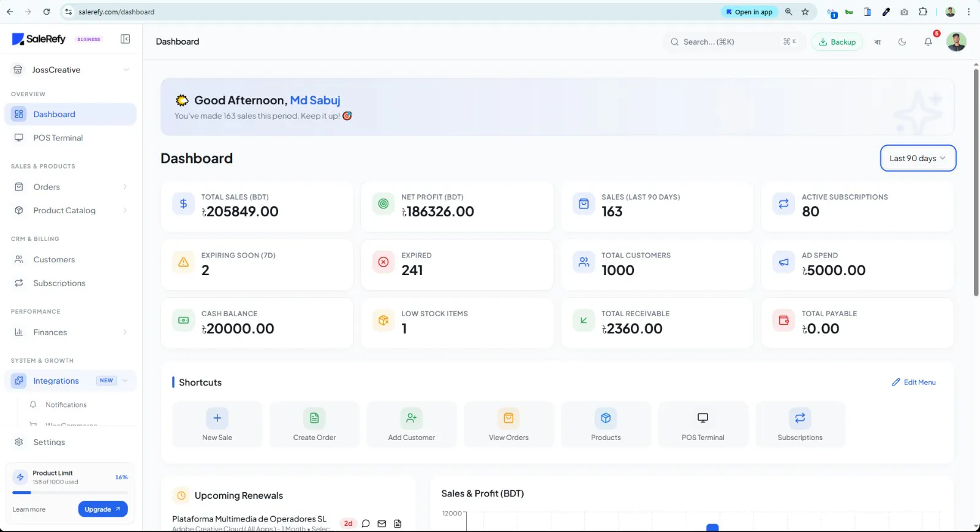
Task: Open the notifications bell
Action: click(x=928, y=42)
